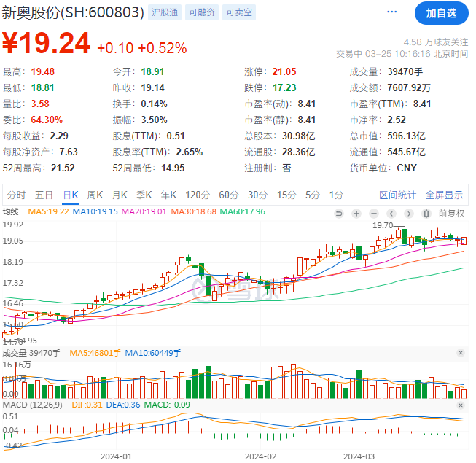Switch to the 1分 interval tab
Image resolution: width=476 pixels, height=463 pixels.
[336, 195]
